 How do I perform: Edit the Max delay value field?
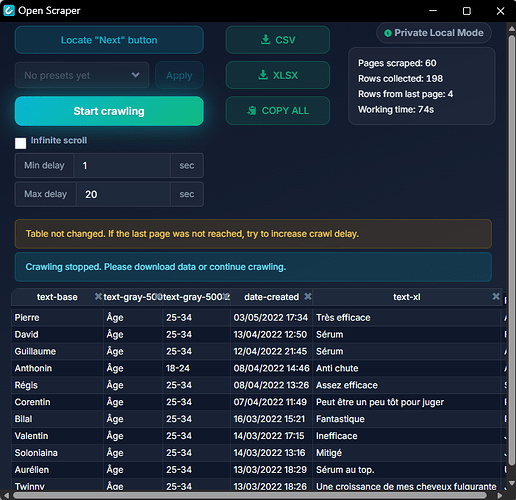tap(123, 194)
